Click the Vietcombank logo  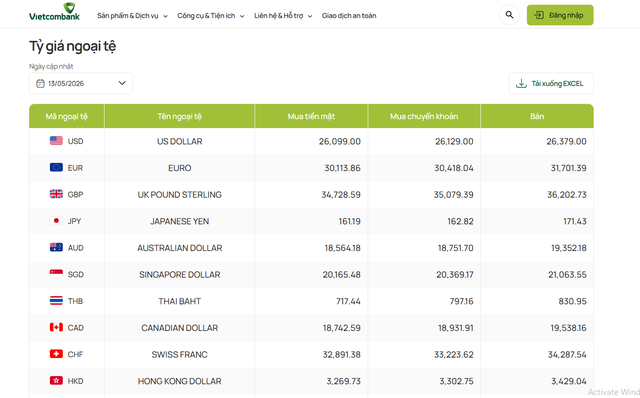pyautogui.click(x=54, y=12)
